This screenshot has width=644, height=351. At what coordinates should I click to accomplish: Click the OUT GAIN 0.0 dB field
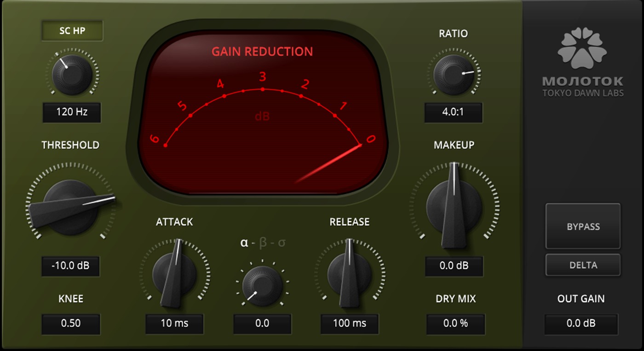pyautogui.click(x=581, y=324)
